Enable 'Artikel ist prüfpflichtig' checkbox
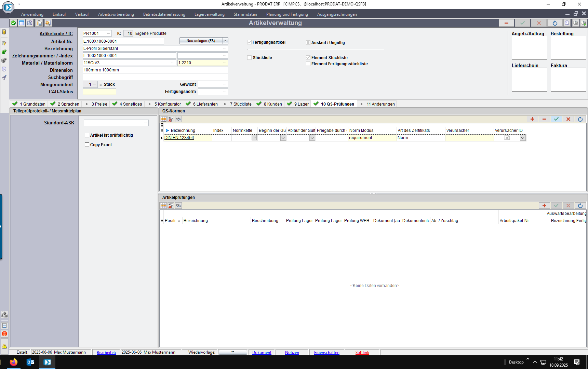The image size is (588, 369). pos(87,135)
